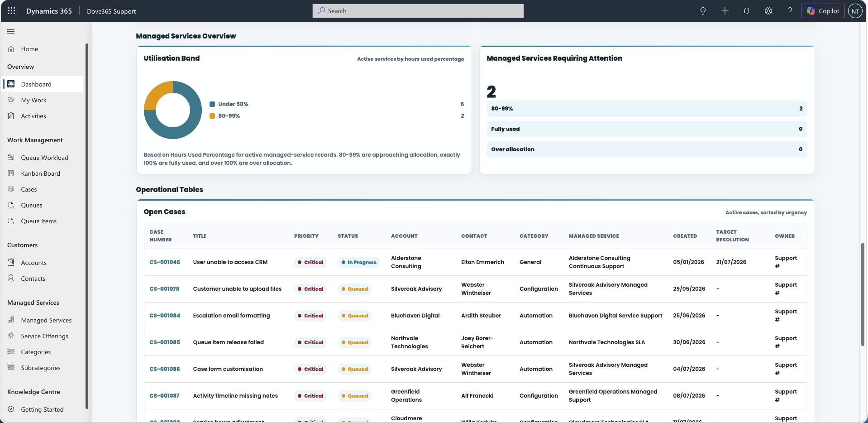Screen dimensions: 868x423
Task: Click 'Dove365 Support' app name in header
Action: [111, 11]
